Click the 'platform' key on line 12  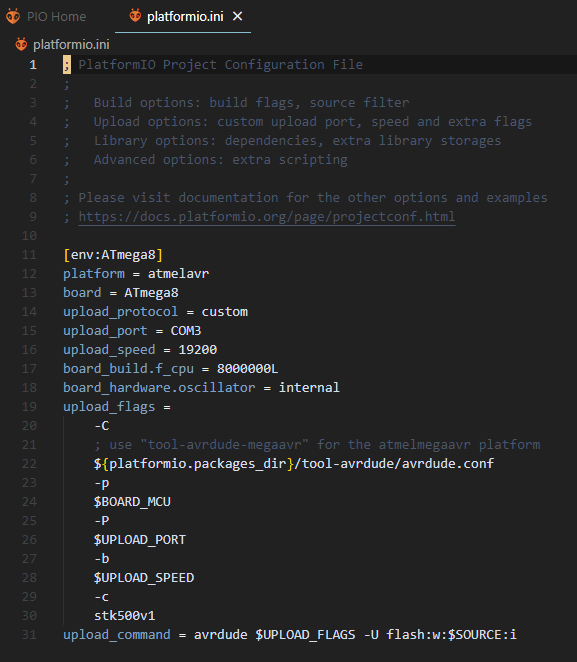coord(94,274)
